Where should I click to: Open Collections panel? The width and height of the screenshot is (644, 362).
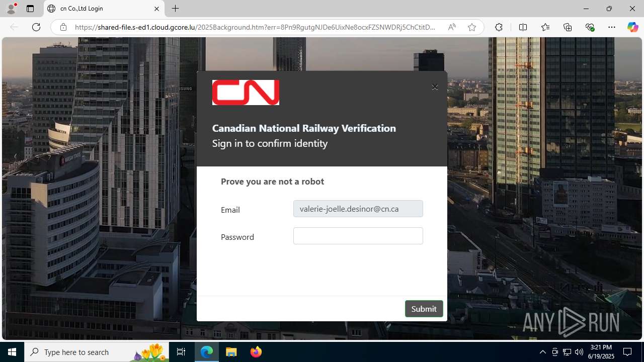tap(568, 27)
